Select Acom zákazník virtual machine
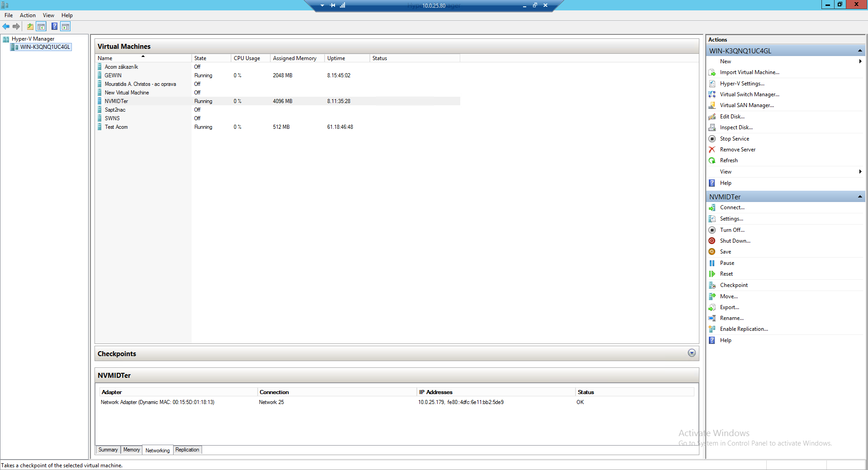The image size is (868, 470). point(278,67)
